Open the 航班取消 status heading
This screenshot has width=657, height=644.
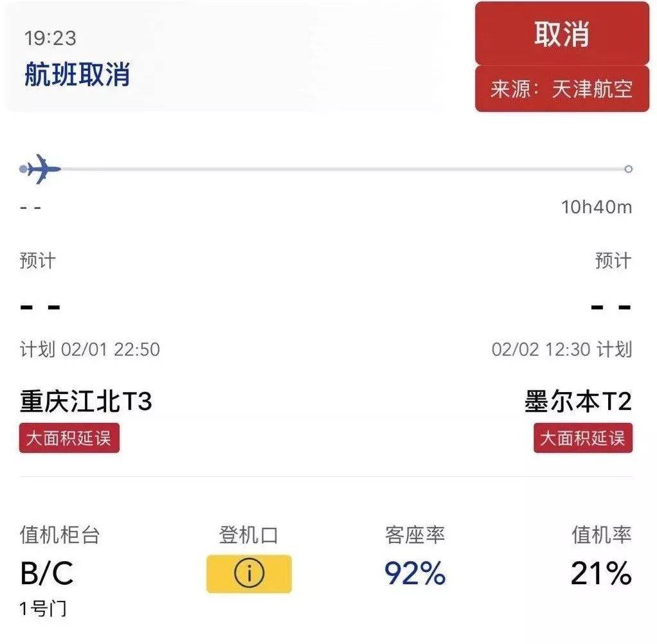pyautogui.click(x=77, y=75)
